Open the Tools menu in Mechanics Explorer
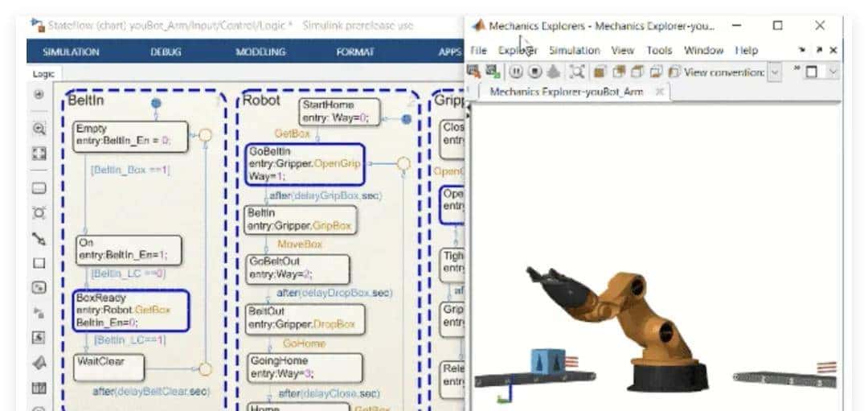This screenshot has width=868, height=411. (x=659, y=50)
